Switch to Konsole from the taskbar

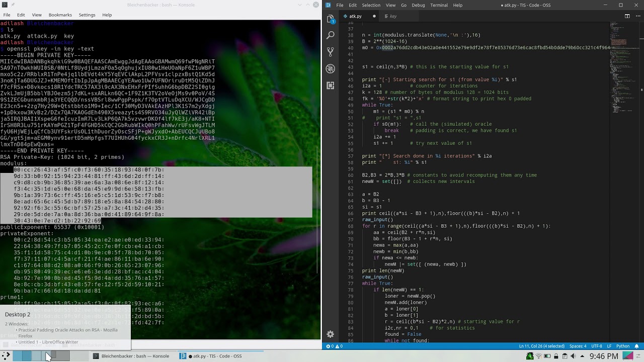pyautogui.click(x=131, y=356)
